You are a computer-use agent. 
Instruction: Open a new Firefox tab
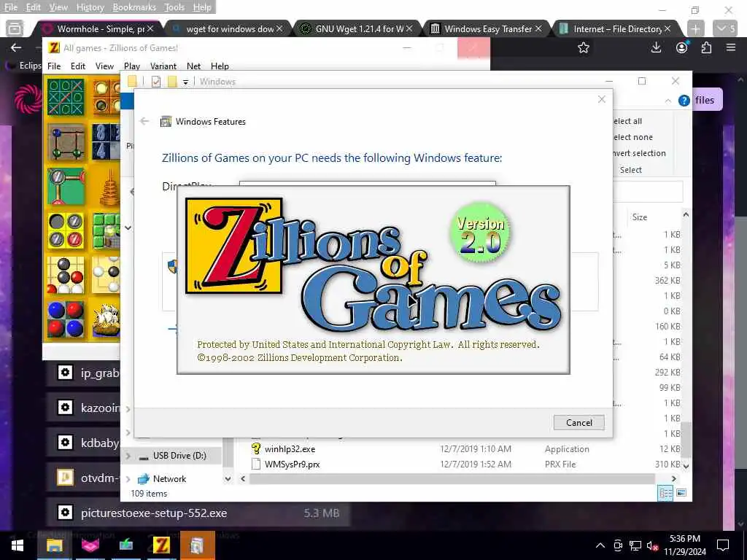pyautogui.click(x=695, y=28)
